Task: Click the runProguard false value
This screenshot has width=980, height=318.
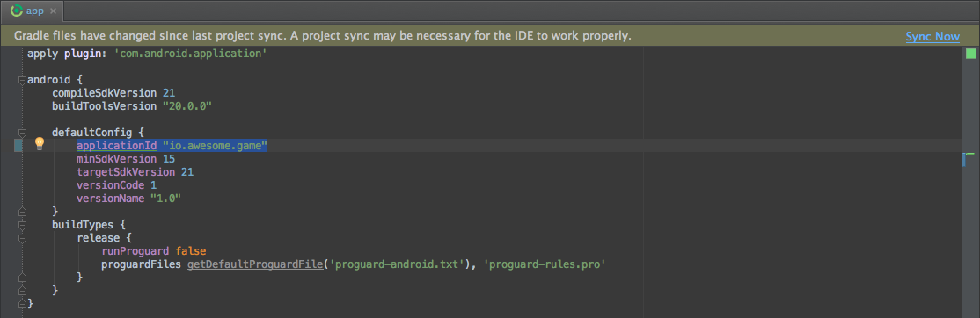Action: click(x=191, y=250)
